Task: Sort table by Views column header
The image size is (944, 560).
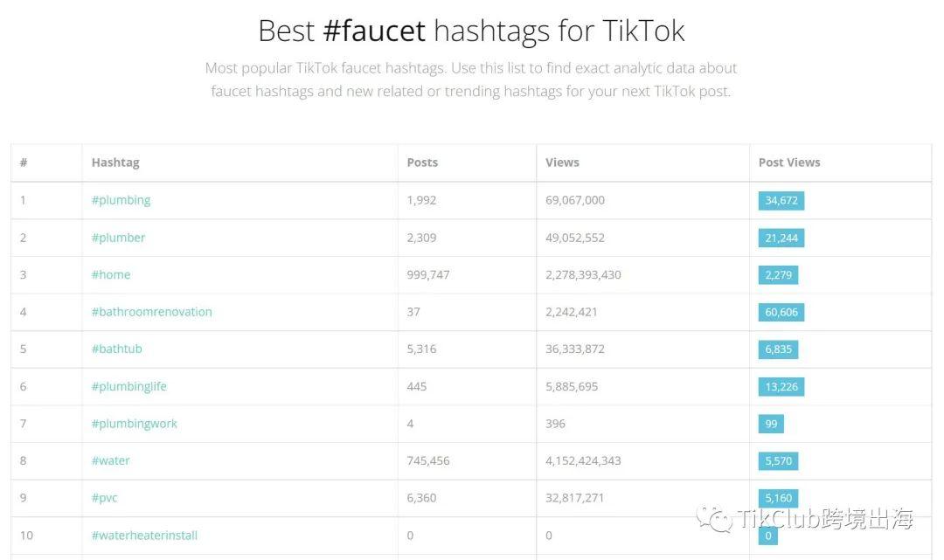Action: (562, 162)
